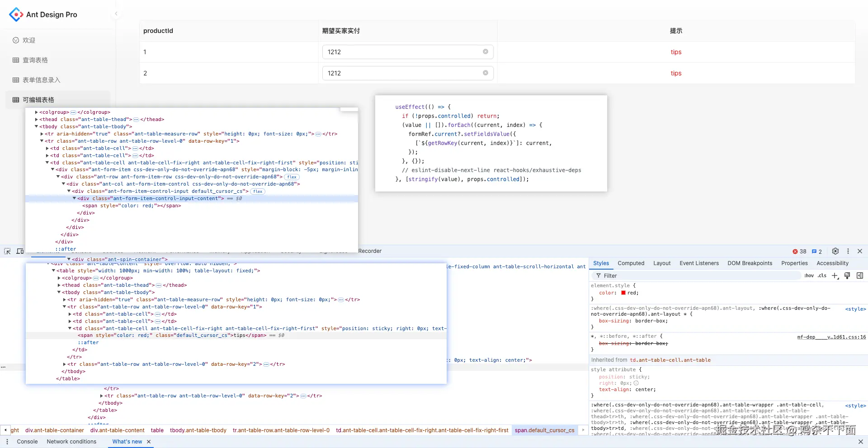
Task: Click the Ant Design Pro logo
Action: click(16, 14)
